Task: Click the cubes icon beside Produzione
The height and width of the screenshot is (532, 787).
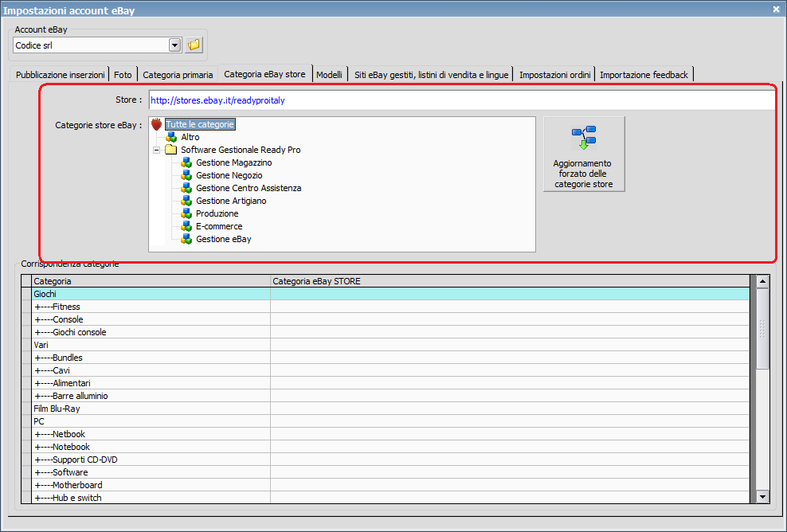Action: click(x=186, y=213)
